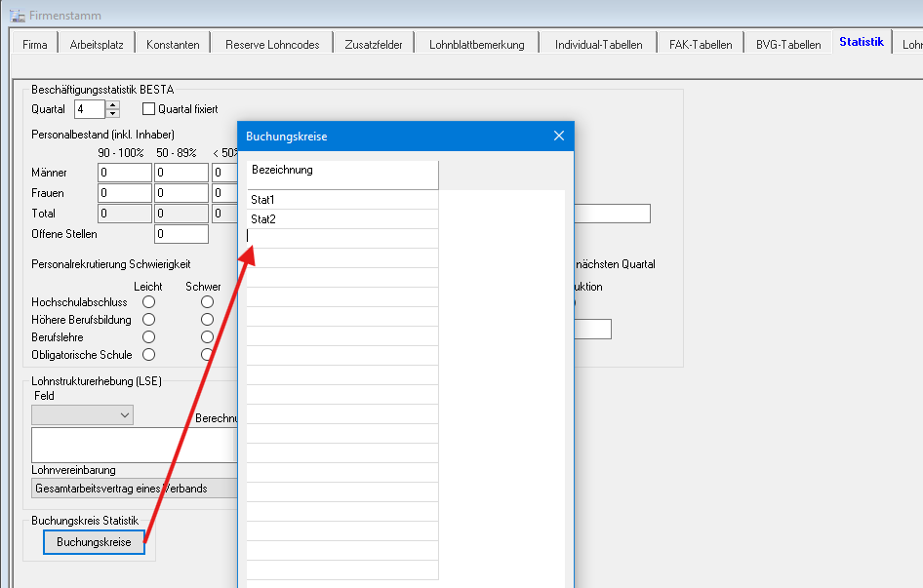923x588 pixels.
Task: Select Schwer for Höhere Berufsbildung
Action: coord(207,320)
